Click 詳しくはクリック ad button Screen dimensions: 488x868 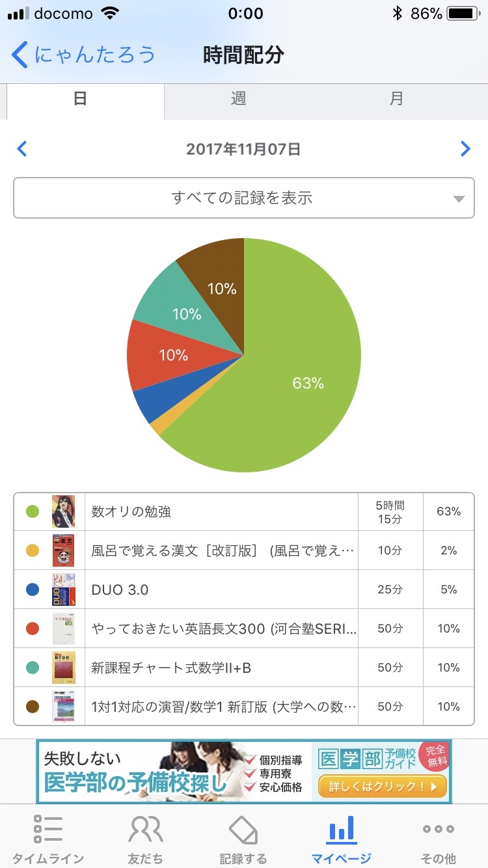pos(383,787)
